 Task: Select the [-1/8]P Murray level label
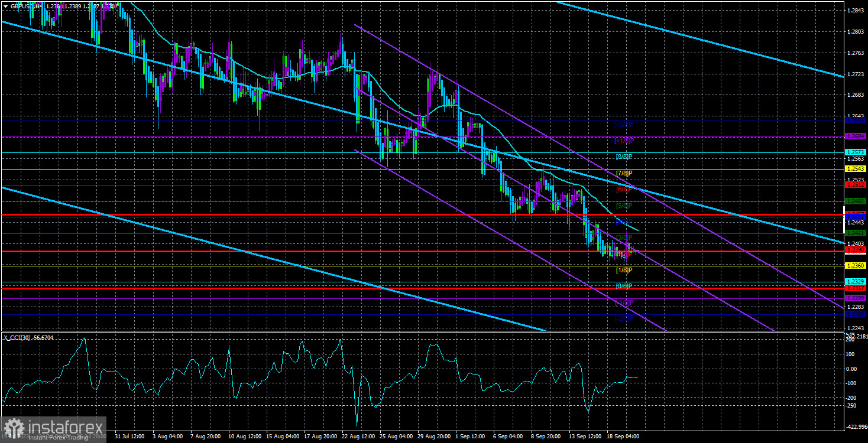click(624, 303)
